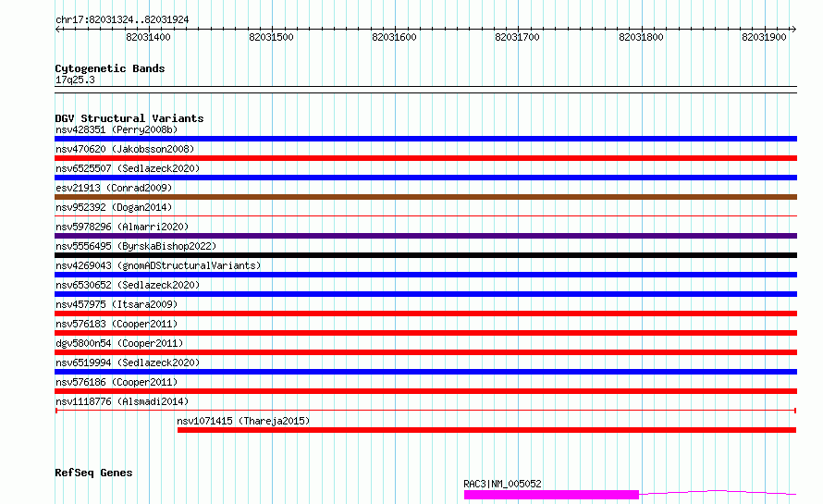Click the blue bar below nsv6525507
The image size is (823, 504).
(425, 178)
